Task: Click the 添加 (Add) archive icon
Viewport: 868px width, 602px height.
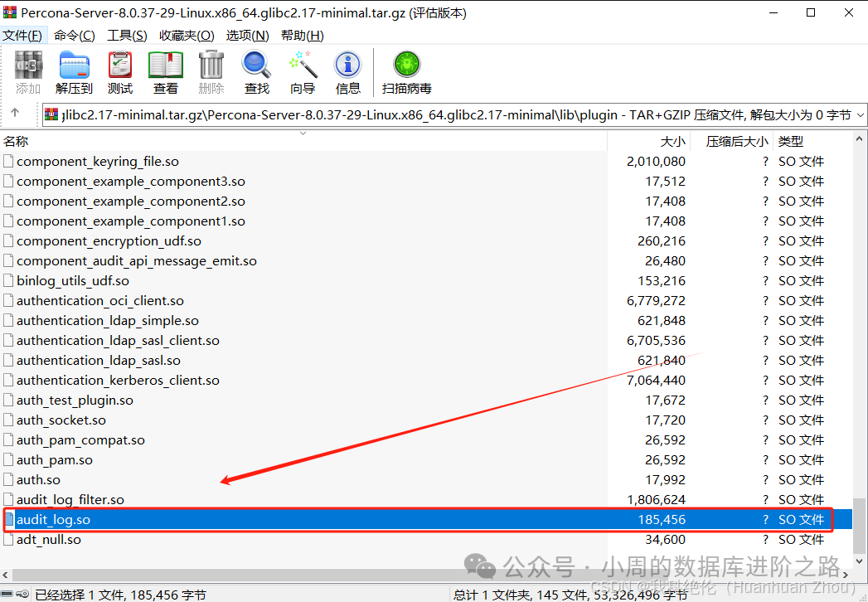Action: click(27, 72)
